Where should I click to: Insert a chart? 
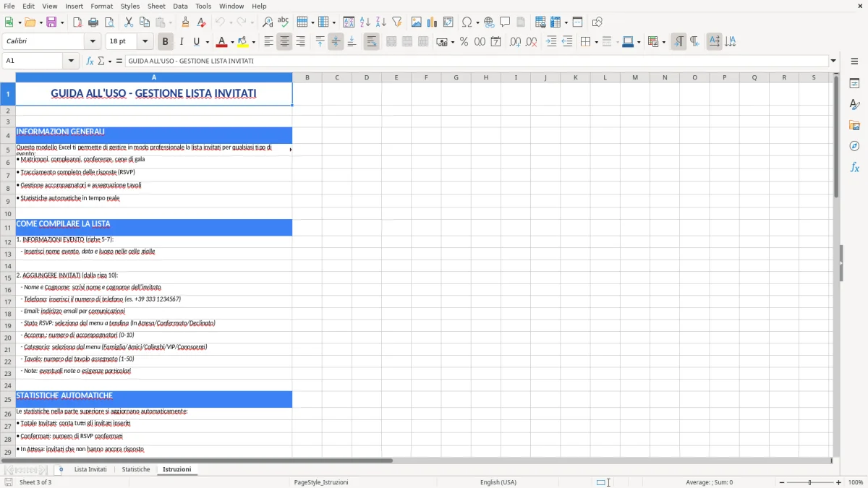[431, 22]
